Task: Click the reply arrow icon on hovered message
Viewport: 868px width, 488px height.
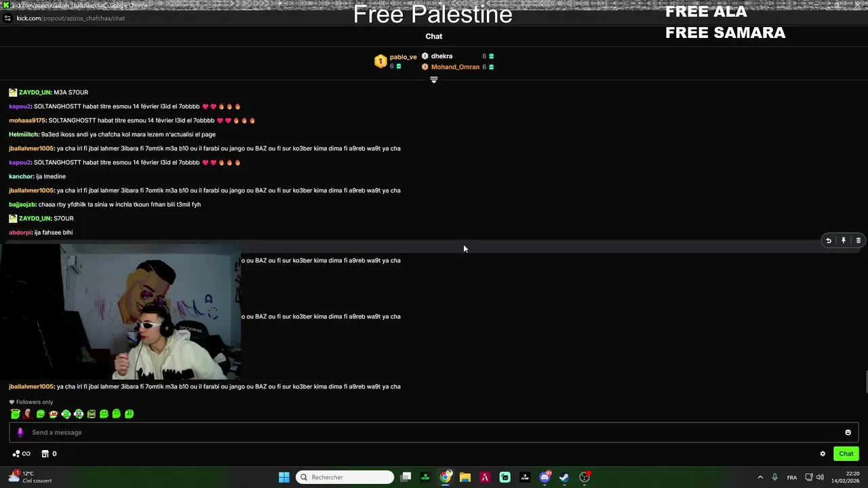Action: [x=829, y=241]
